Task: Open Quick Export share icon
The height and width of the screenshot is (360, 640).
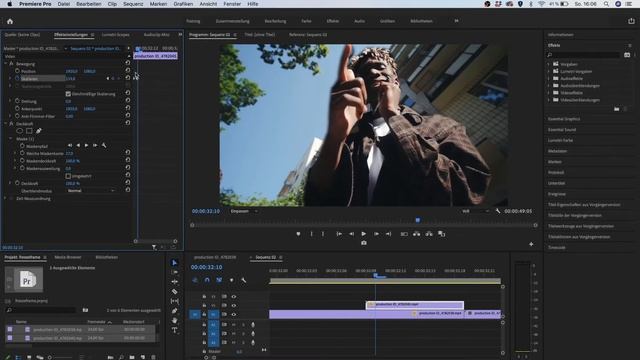Action: [x=631, y=21]
